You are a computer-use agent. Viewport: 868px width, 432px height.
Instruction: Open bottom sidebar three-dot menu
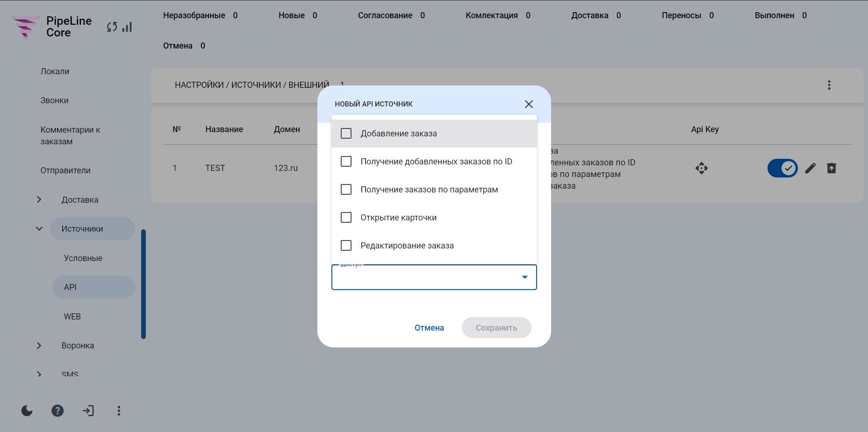(x=119, y=411)
